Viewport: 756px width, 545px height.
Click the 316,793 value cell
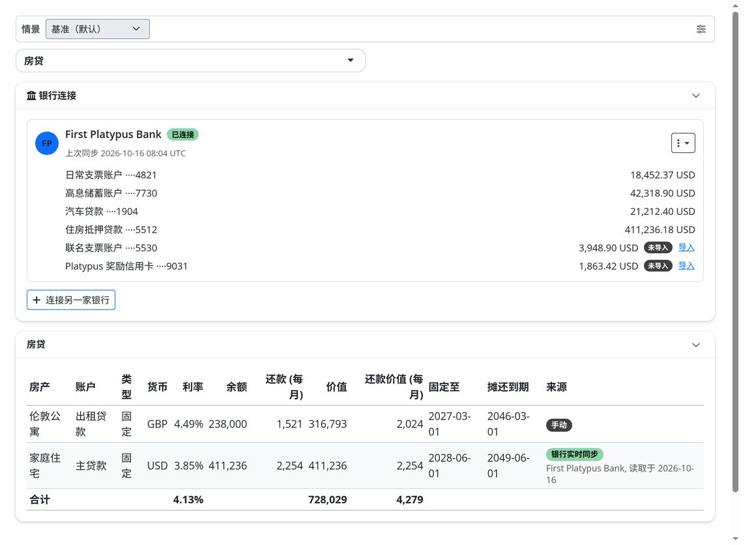pyautogui.click(x=328, y=424)
